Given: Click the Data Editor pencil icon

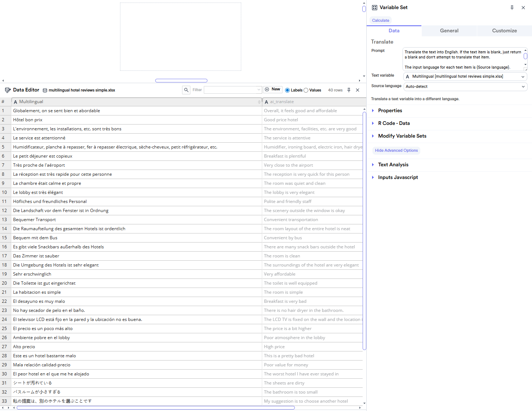Looking at the screenshot, I should [x=7, y=90].
